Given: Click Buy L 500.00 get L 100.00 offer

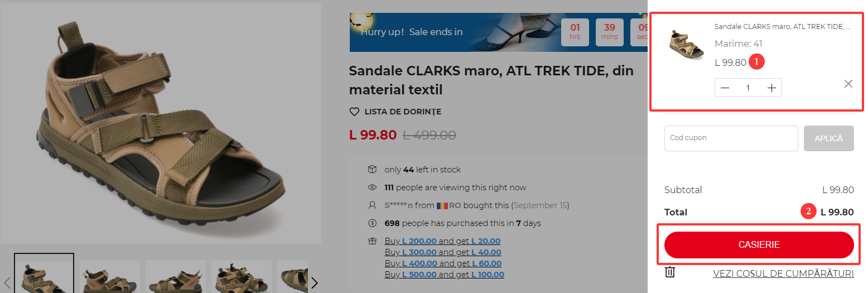Looking at the screenshot, I should (x=444, y=275).
